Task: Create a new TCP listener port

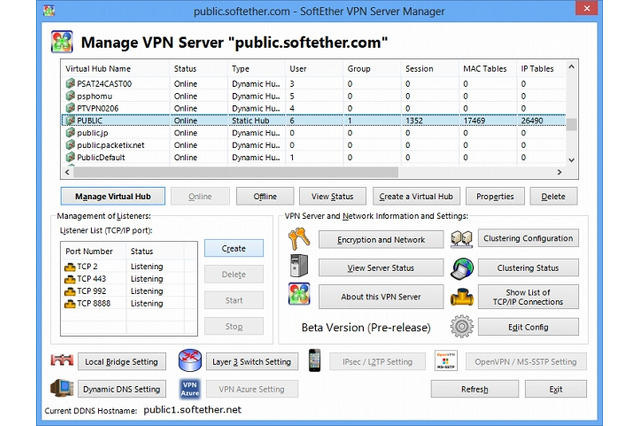Action: pyautogui.click(x=233, y=247)
